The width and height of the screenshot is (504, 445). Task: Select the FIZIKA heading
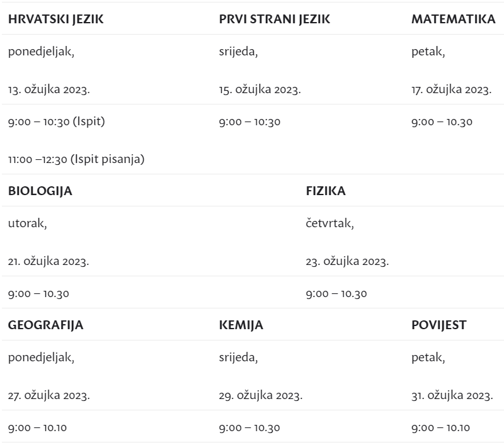(x=326, y=191)
